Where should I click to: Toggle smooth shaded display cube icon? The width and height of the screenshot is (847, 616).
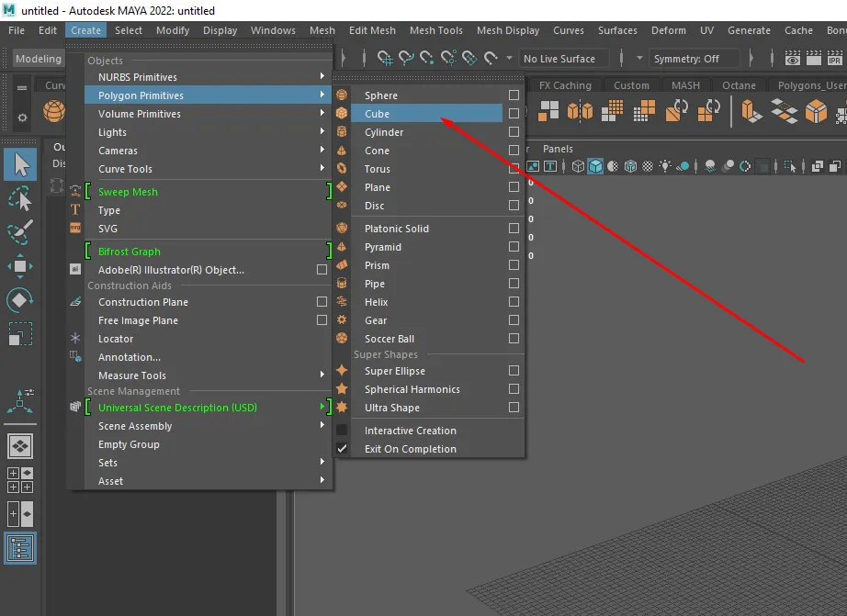coord(596,166)
